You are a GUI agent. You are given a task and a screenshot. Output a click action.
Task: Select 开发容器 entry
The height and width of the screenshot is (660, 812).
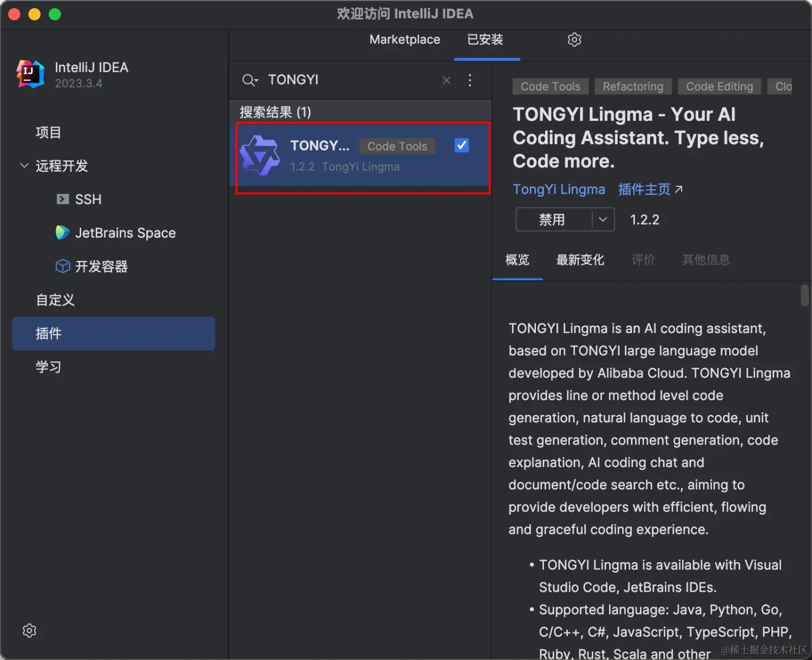pyautogui.click(x=101, y=266)
